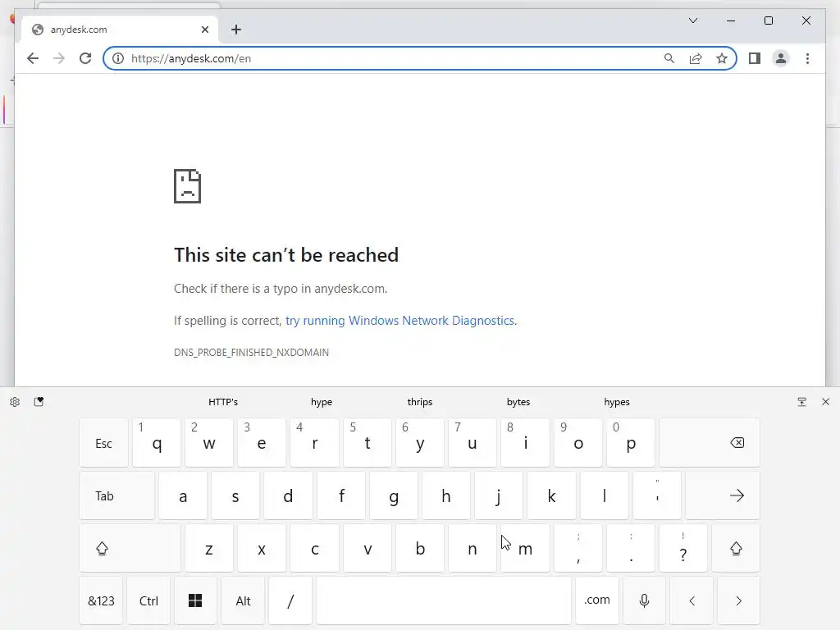Tap the Windows logo key
The image size is (840, 630).
pos(195,600)
